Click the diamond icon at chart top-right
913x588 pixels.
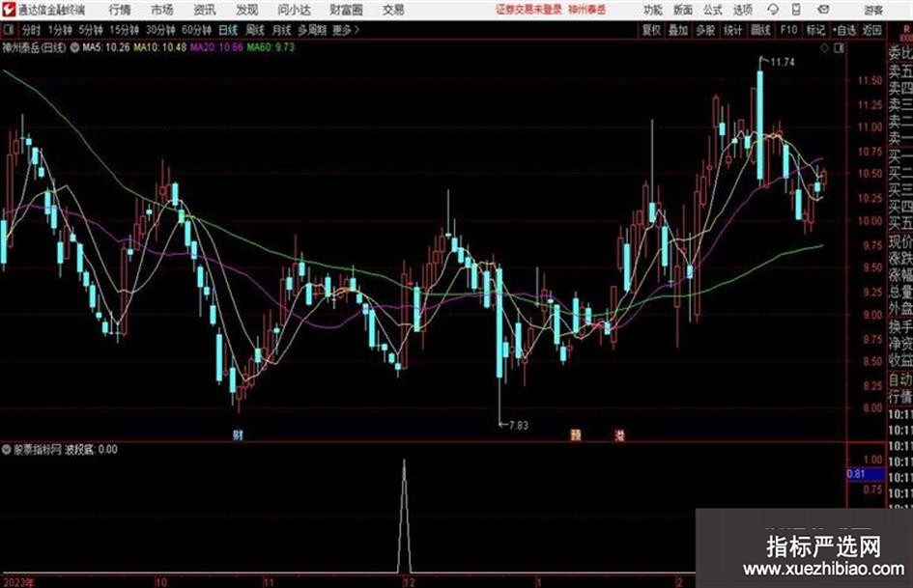824,48
